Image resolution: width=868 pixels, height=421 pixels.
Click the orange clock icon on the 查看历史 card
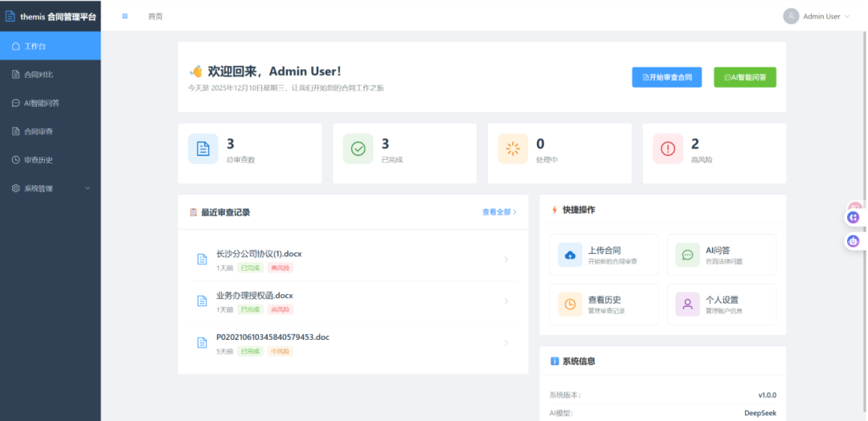pyautogui.click(x=570, y=305)
